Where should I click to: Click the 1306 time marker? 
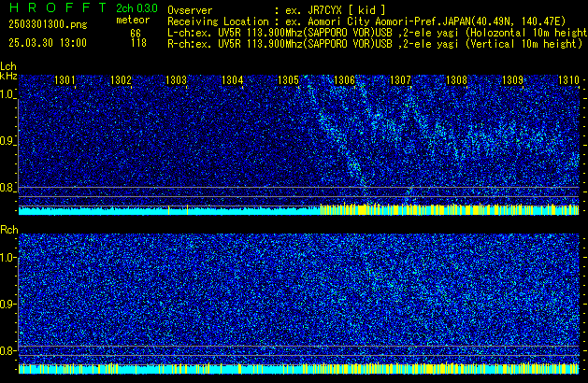(x=344, y=80)
